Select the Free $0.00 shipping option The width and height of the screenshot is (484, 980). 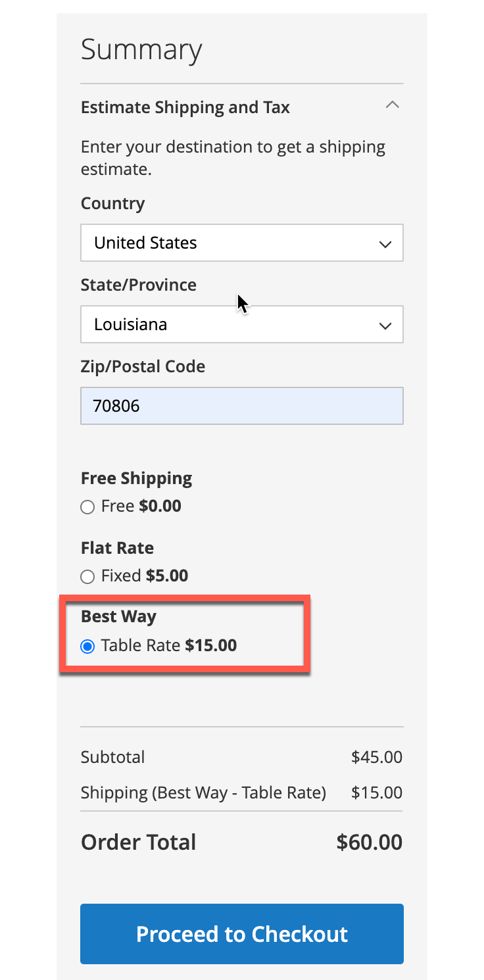click(x=87, y=506)
